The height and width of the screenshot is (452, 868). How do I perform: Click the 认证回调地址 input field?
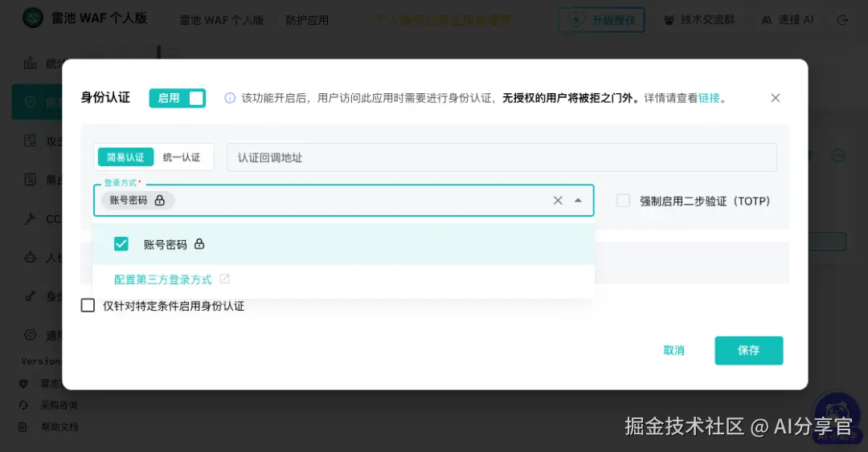click(502, 157)
